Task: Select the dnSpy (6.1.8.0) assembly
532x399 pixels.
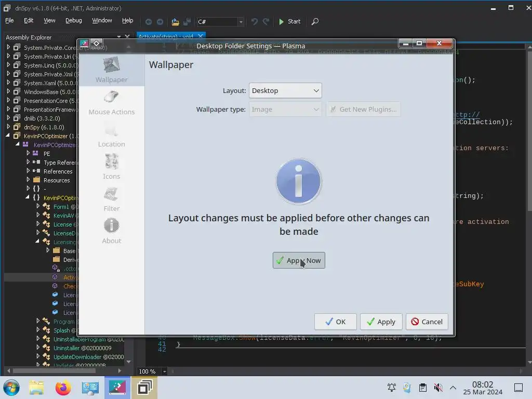Action: click(x=44, y=127)
